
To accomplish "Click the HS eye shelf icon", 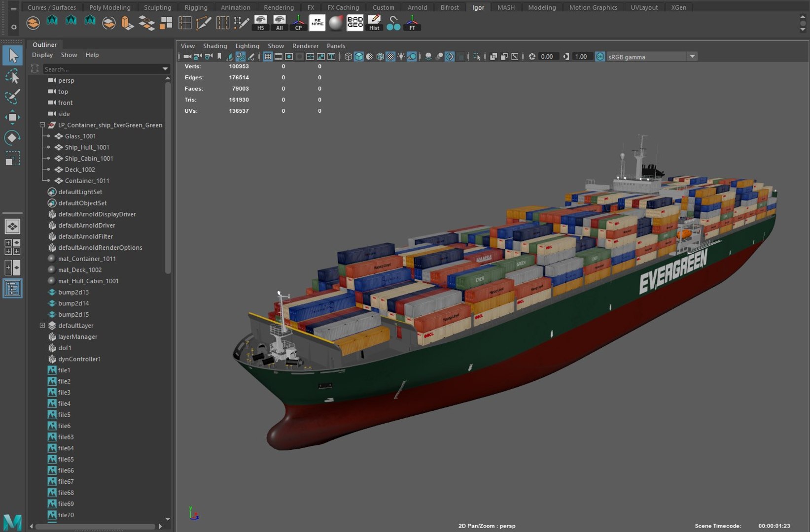I will click(260, 23).
